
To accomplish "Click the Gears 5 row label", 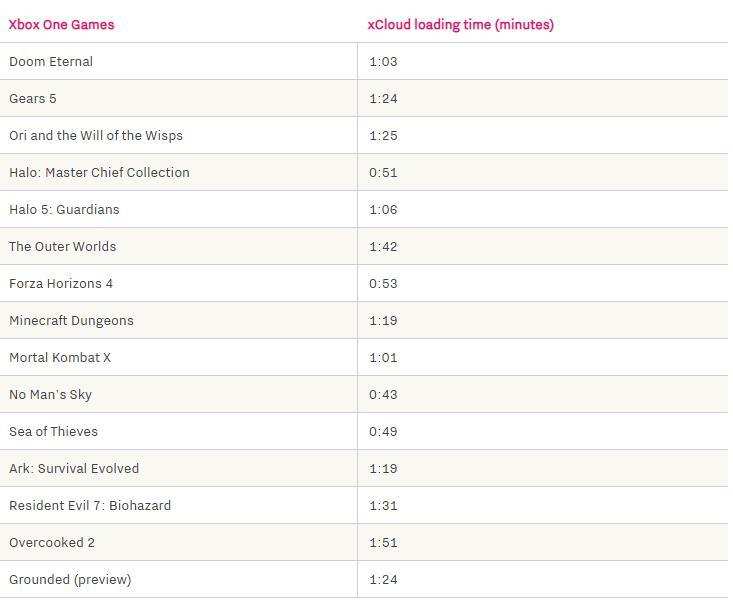I will (33, 98).
